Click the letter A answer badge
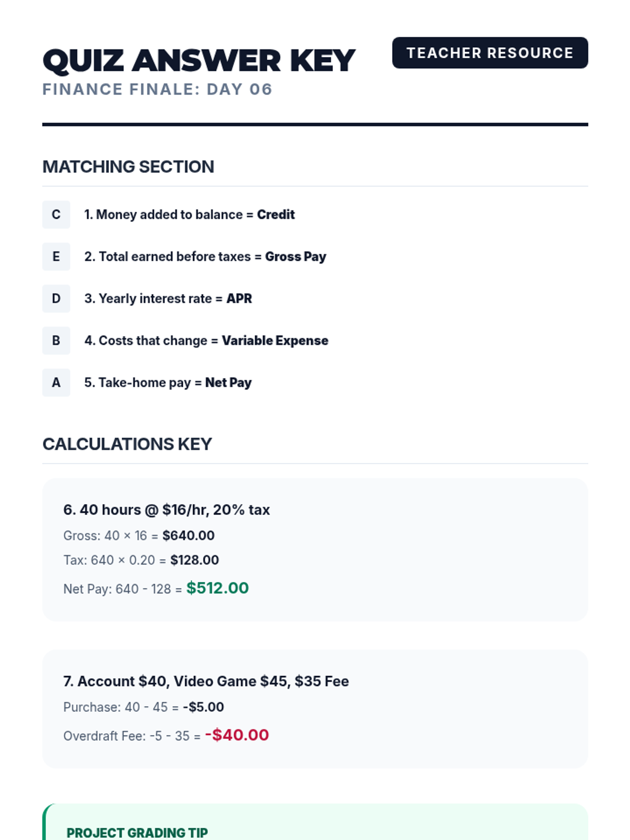This screenshot has width=630, height=840. pyautogui.click(x=56, y=383)
